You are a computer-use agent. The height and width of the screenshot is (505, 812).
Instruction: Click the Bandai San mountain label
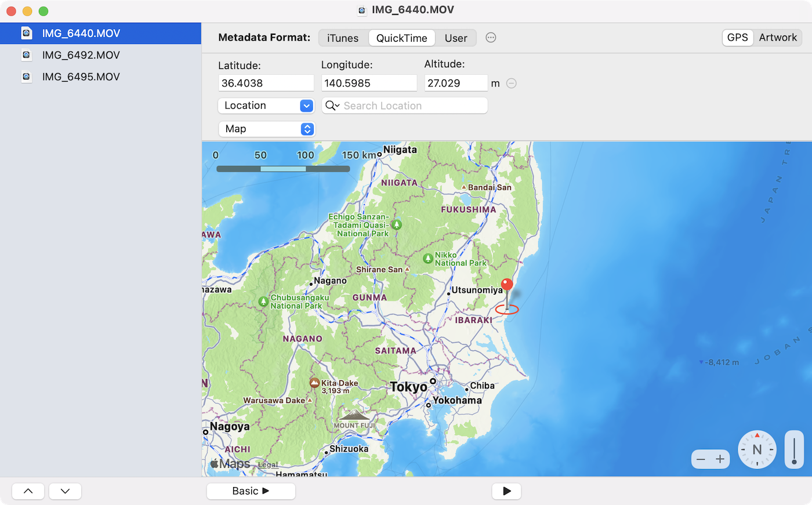click(x=490, y=187)
